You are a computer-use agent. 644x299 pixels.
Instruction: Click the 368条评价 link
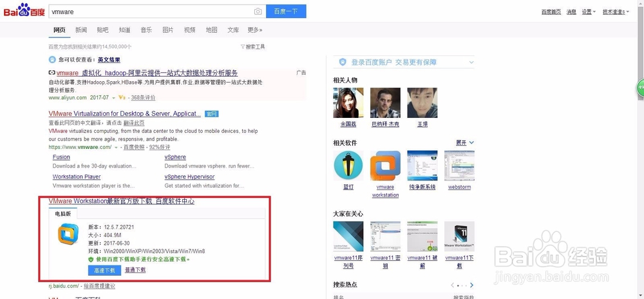pyautogui.click(x=143, y=98)
